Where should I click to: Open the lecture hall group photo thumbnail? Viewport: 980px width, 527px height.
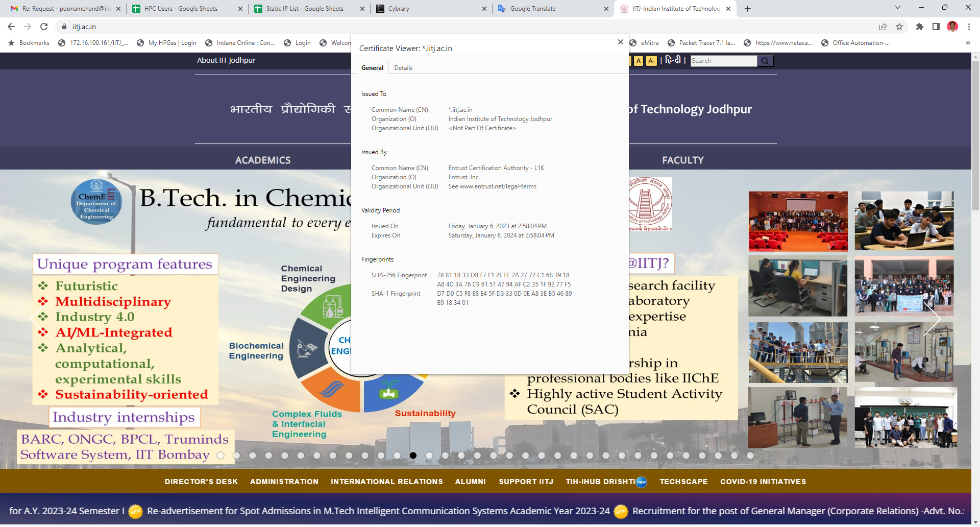click(x=906, y=418)
